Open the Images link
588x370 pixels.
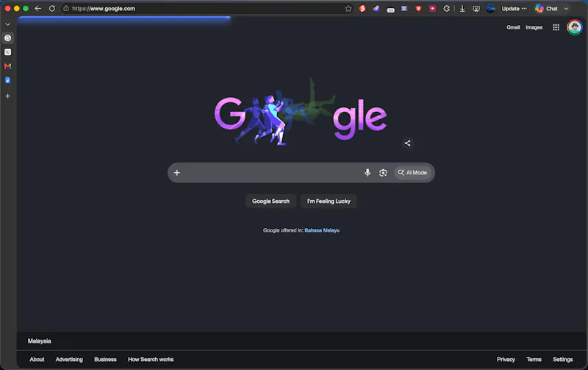pyautogui.click(x=534, y=27)
